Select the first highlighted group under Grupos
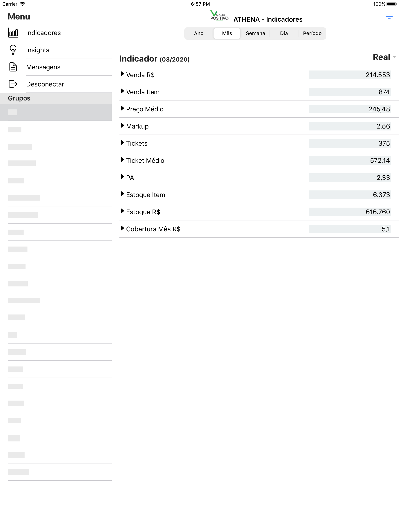This screenshot has width=399, height=532. pyautogui.click(x=56, y=112)
